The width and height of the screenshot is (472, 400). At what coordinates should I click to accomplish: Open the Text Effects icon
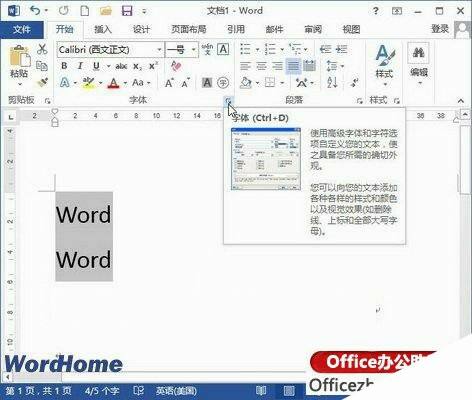tap(65, 82)
